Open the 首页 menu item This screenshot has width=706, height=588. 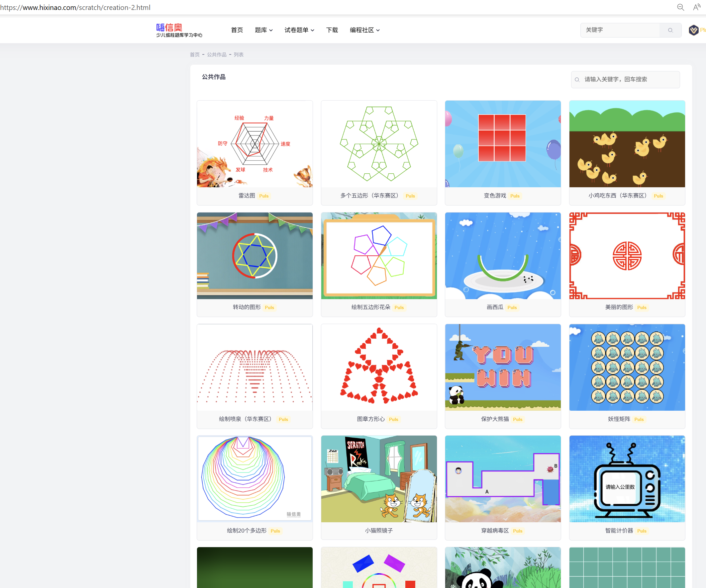pyautogui.click(x=237, y=30)
